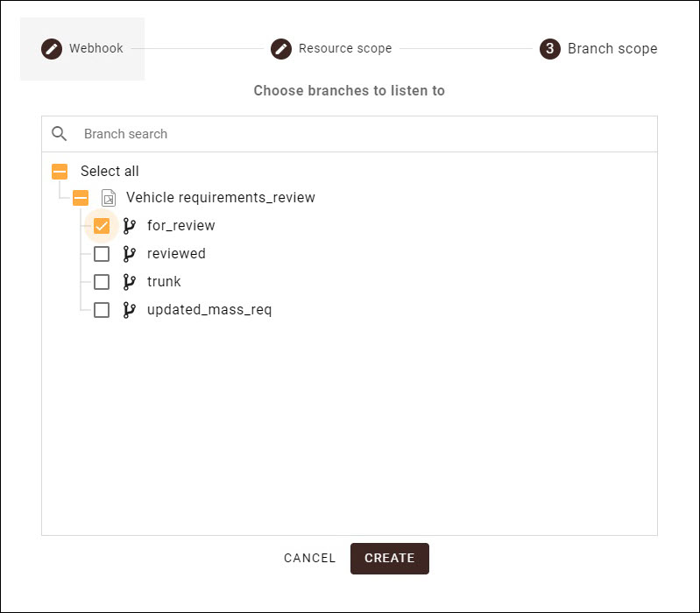Check the reviewed branch checkbox
Viewport: 700px width, 613px height.
102,254
